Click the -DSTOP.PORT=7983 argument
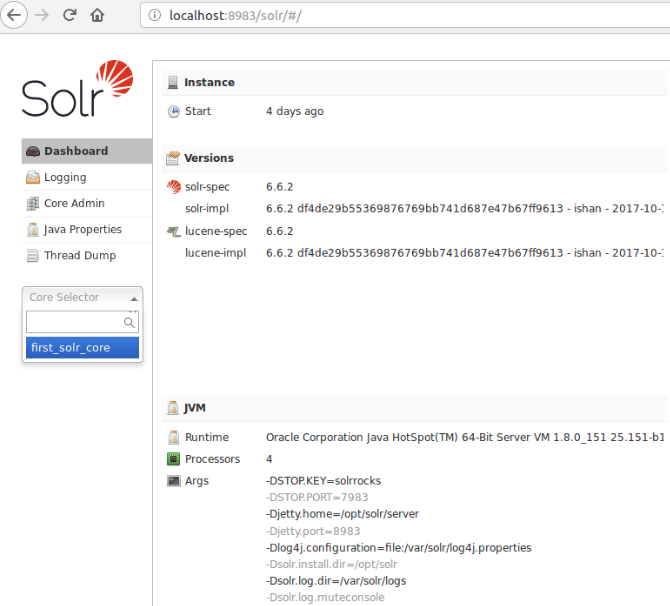670x606 pixels. (317, 497)
